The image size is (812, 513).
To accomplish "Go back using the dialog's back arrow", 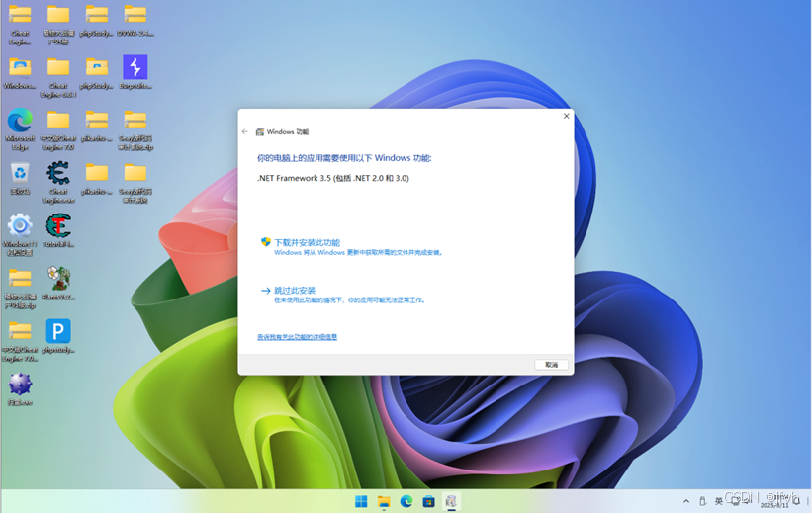I will click(x=245, y=132).
